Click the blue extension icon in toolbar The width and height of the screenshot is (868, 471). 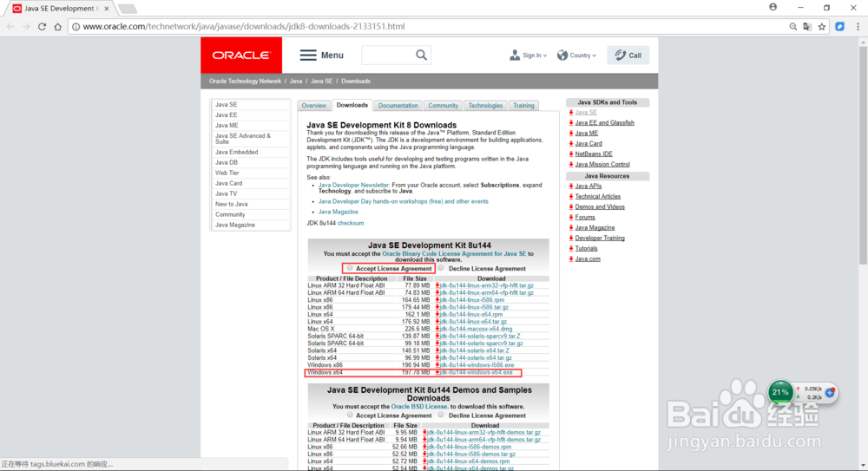pos(839,27)
